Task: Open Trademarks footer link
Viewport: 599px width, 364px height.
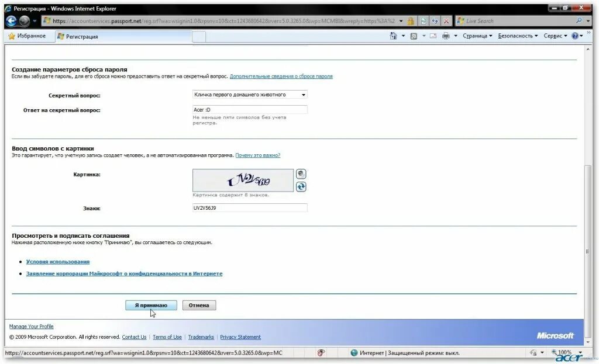Action: (201, 337)
